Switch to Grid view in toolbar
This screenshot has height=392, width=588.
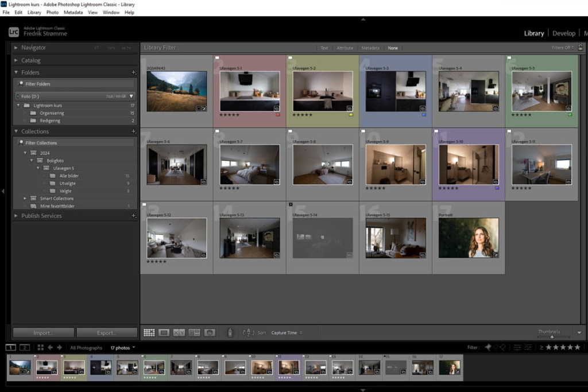(149, 332)
